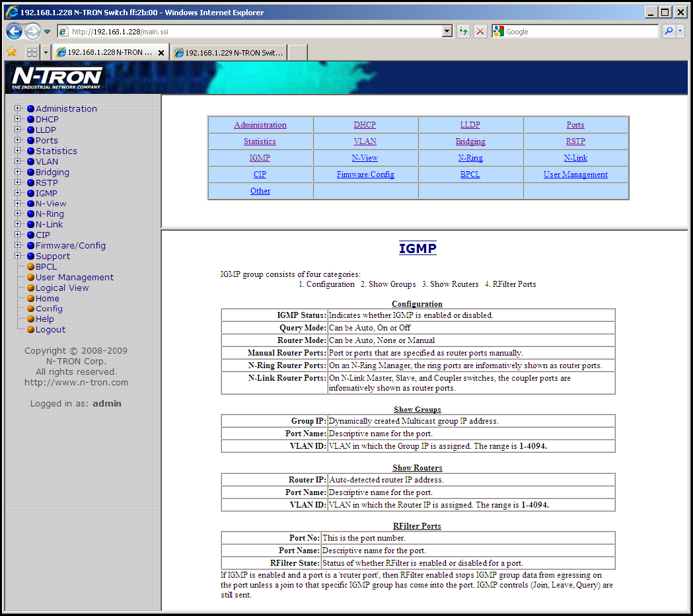Screen dimensions: 693x616
Task: Select Logout in the sidebar tree
Action: [x=50, y=329]
